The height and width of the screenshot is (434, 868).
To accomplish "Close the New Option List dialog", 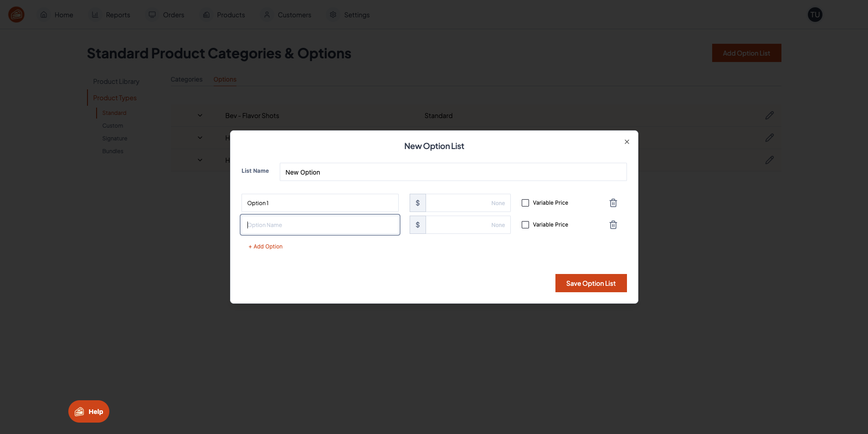I will [x=627, y=142].
